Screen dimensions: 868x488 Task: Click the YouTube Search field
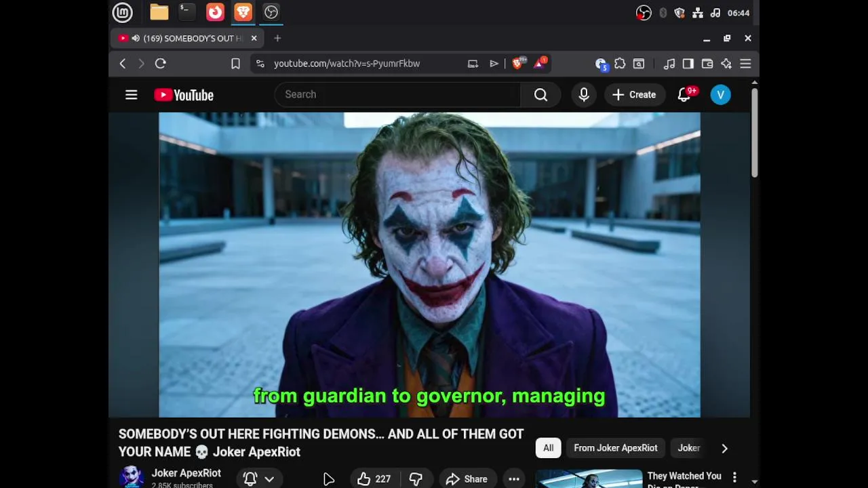[x=397, y=95]
